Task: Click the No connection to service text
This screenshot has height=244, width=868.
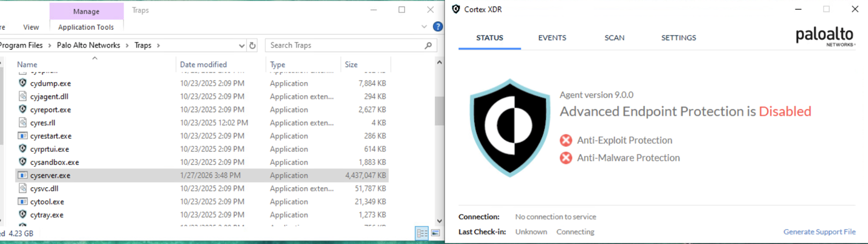Action: coord(555,217)
